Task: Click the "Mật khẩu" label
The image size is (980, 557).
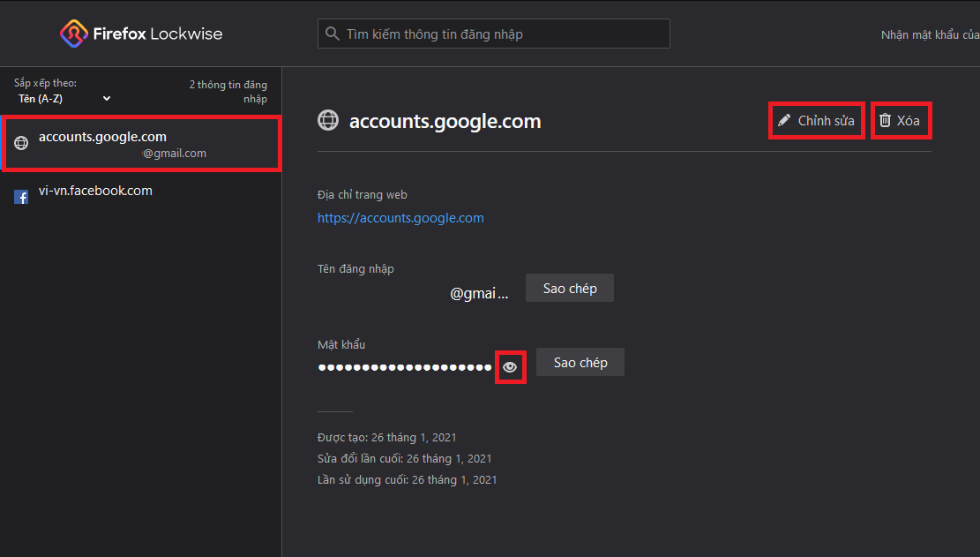Action: (341, 344)
